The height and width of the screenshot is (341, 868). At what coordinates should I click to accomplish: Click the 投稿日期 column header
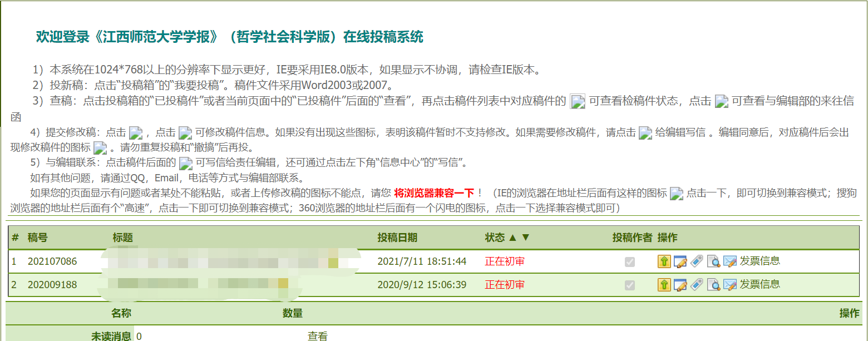click(x=397, y=238)
